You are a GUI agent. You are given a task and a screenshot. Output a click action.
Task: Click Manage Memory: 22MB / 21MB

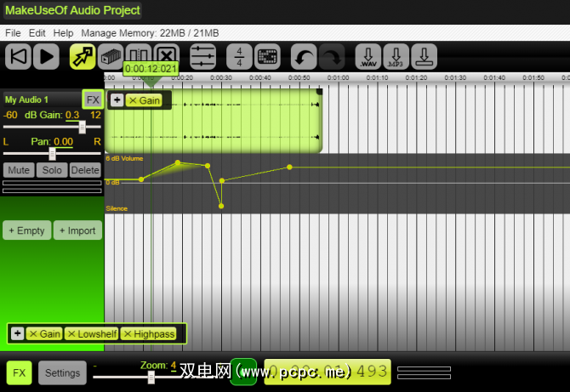point(150,33)
